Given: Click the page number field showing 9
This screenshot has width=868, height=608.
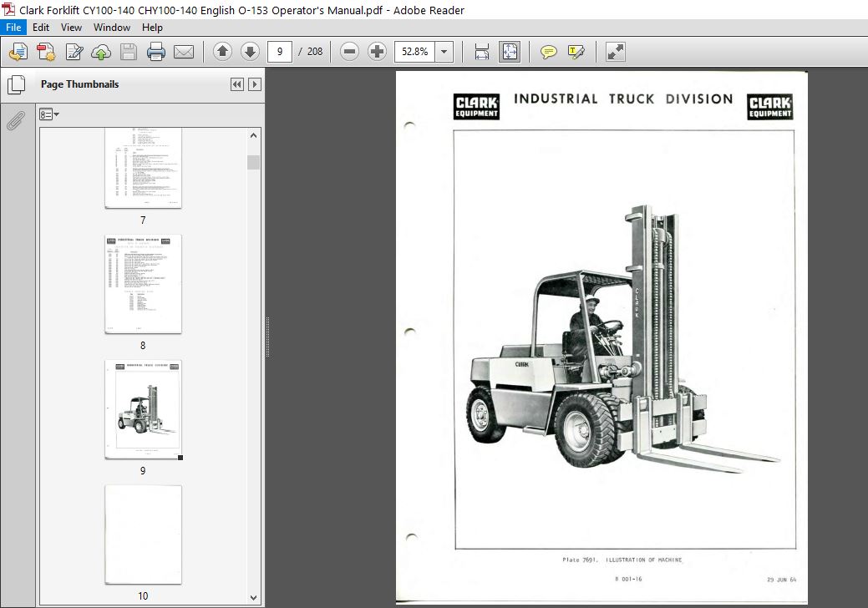Looking at the screenshot, I should (280, 52).
